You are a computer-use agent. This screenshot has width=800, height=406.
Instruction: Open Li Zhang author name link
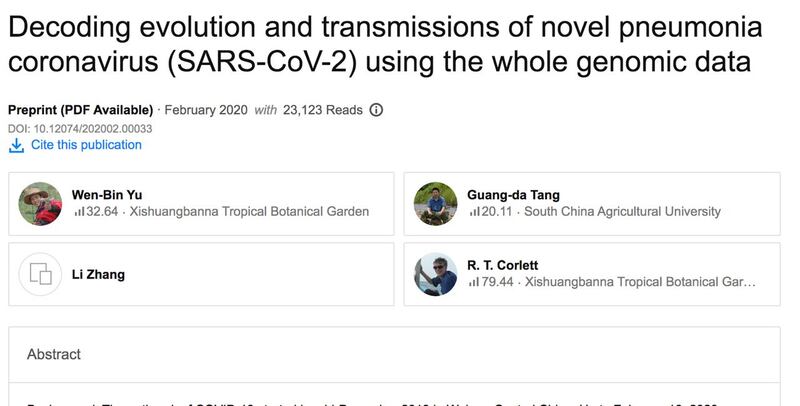tap(98, 274)
